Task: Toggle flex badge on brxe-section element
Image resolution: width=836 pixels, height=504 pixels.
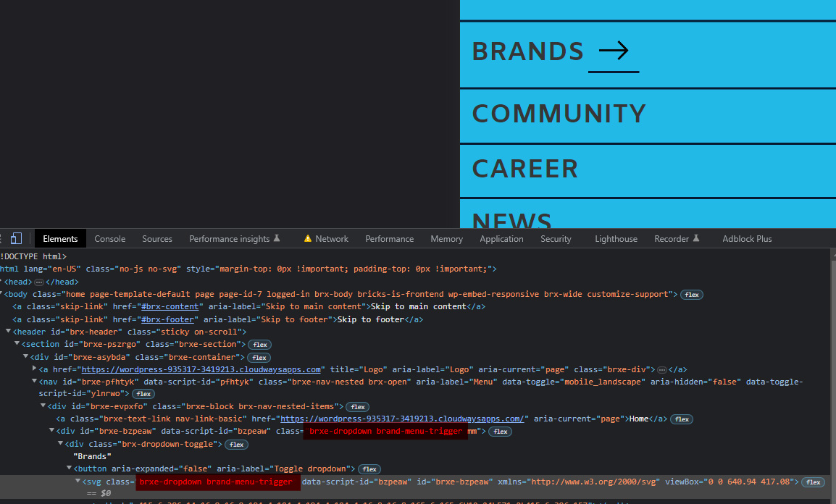Action: 259,345
